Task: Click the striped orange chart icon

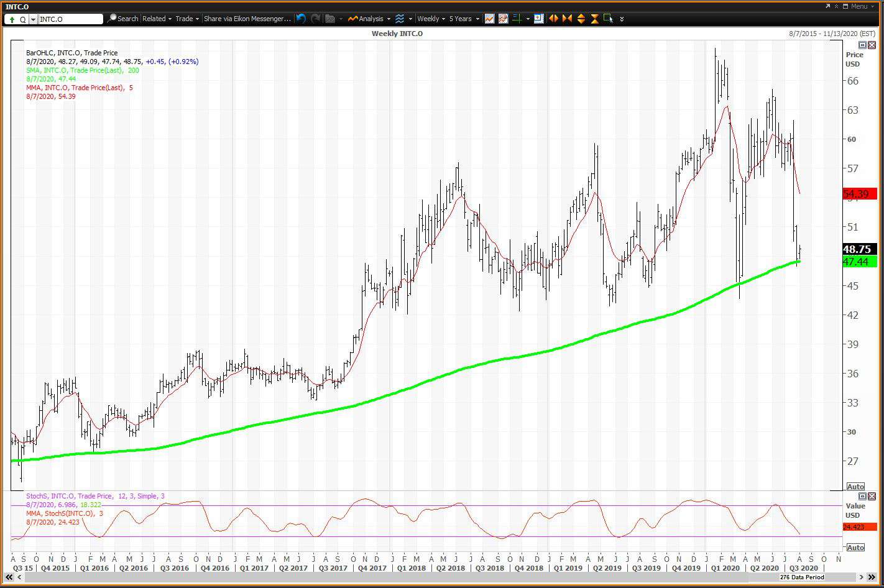Action: pyautogui.click(x=503, y=19)
